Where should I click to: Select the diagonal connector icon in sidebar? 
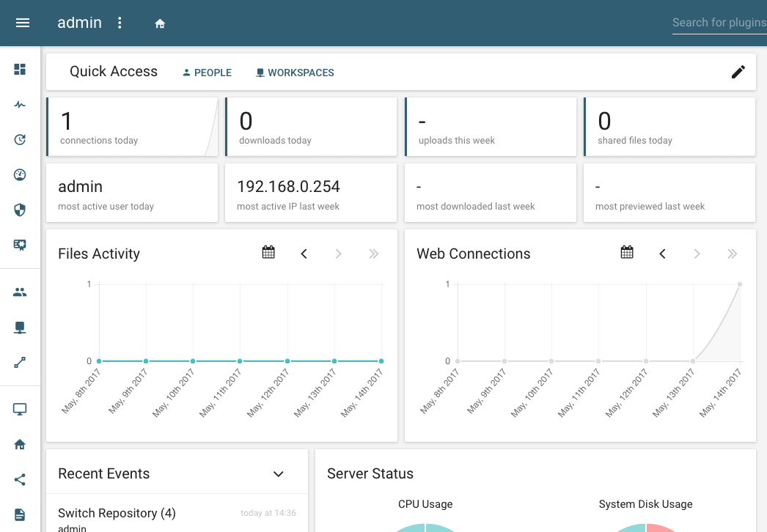(20, 362)
